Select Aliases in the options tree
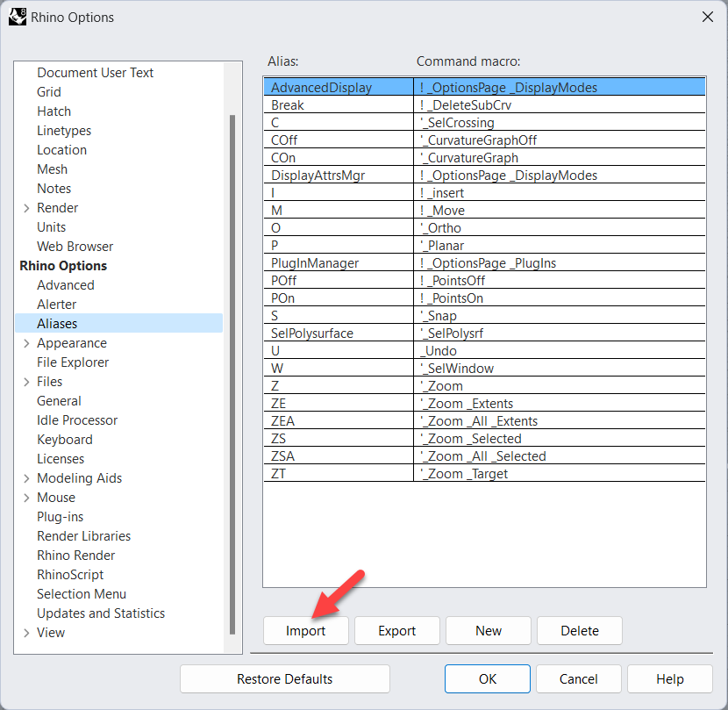The height and width of the screenshot is (710, 728). coord(119,323)
